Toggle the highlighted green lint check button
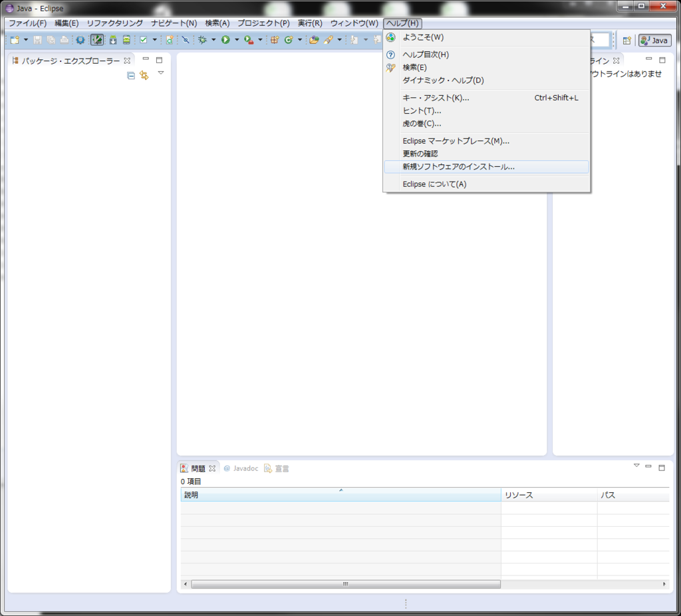The image size is (681, 616). pyautogui.click(x=97, y=40)
